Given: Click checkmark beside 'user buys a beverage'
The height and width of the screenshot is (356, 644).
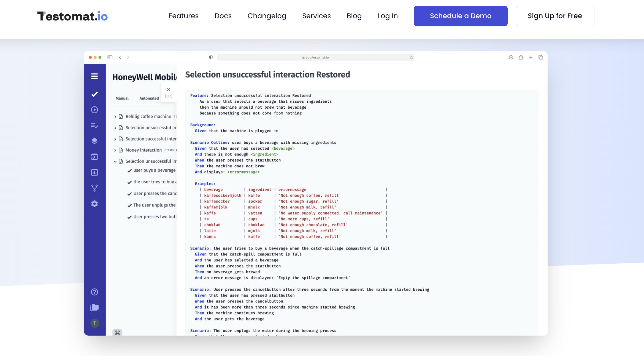Looking at the screenshot, I should point(129,171).
